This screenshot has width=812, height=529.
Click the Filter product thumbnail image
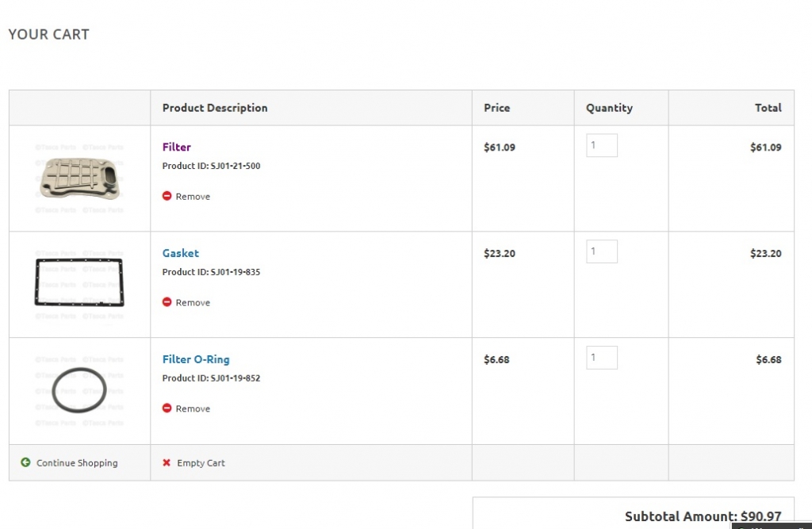point(79,178)
